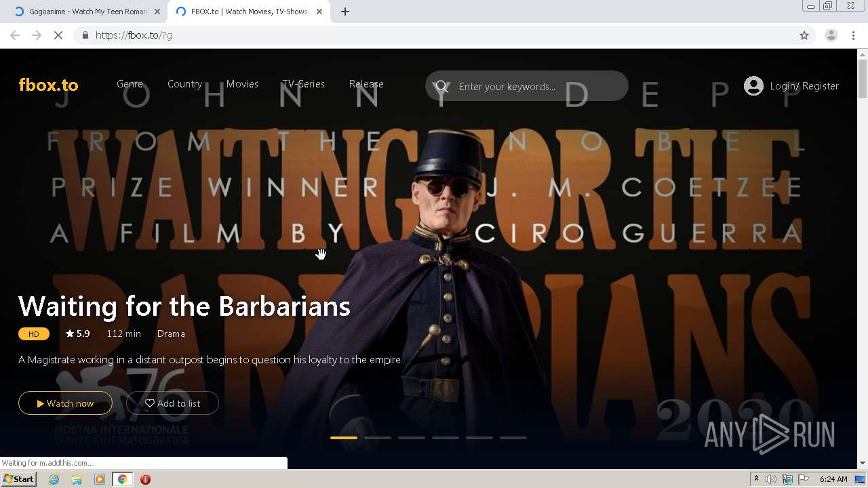Open the media player taskbar icon
Screen dimensions: 868x488
[100, 479]
